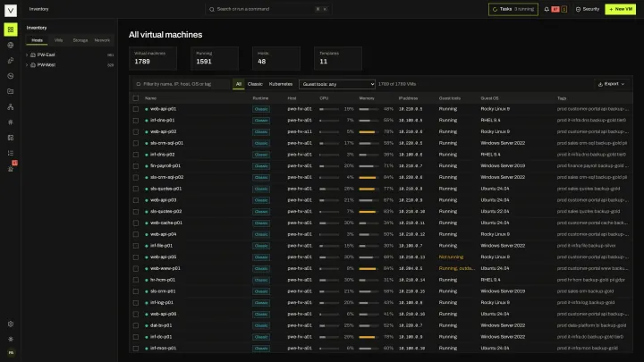644x362 pixels.
Task: Open the numbered list icon in sidebar
Action: click(x=11, y=153)
